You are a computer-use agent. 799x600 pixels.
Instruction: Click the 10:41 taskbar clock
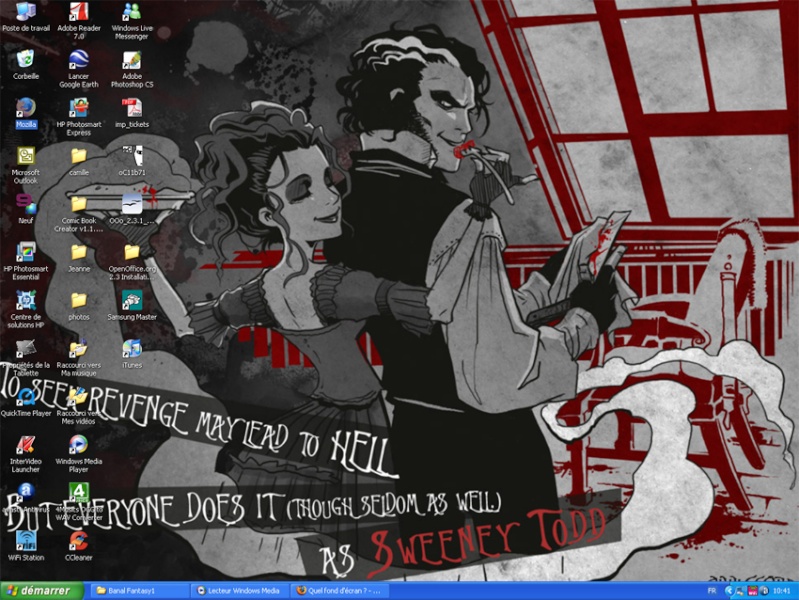pyautogui.click(x=781, y=591)
